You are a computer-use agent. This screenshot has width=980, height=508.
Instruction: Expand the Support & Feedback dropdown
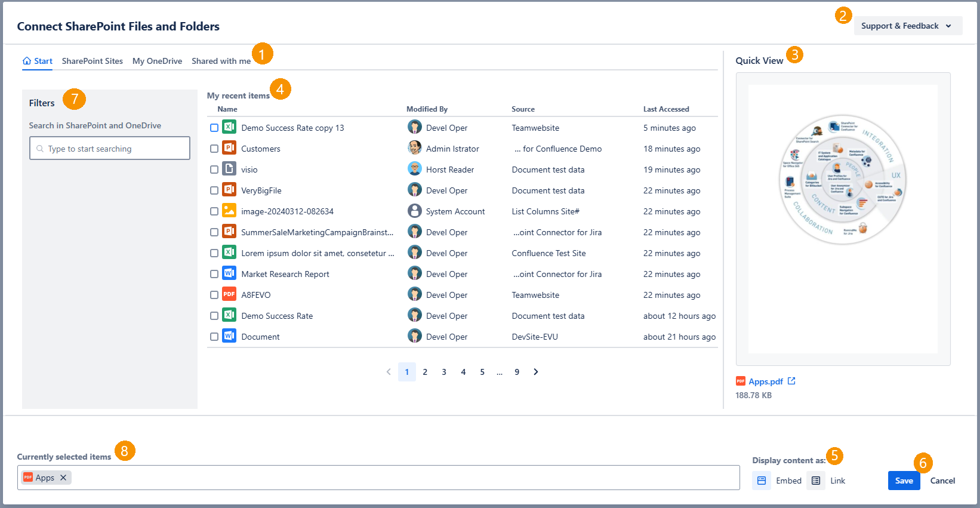(907, 26)
